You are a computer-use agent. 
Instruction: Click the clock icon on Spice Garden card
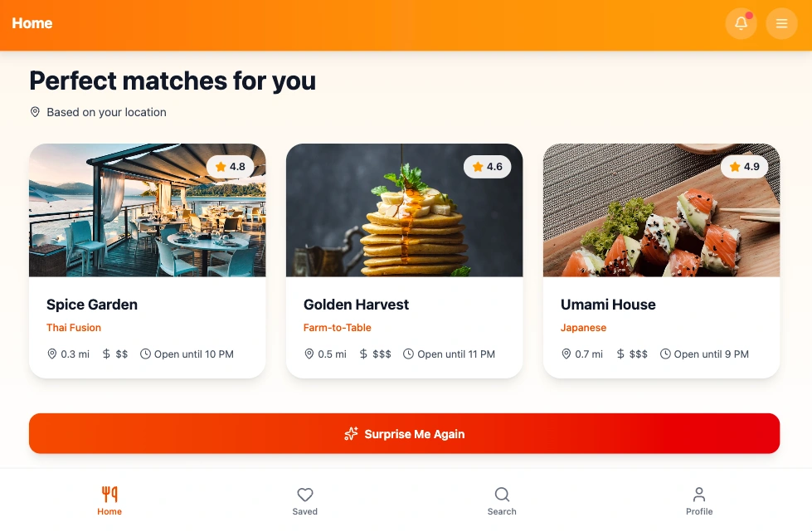pos(145,354)
